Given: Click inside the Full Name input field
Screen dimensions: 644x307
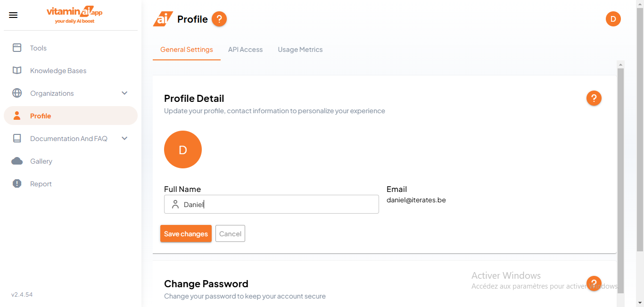Looking at the screenshot, I should [272, 204].
